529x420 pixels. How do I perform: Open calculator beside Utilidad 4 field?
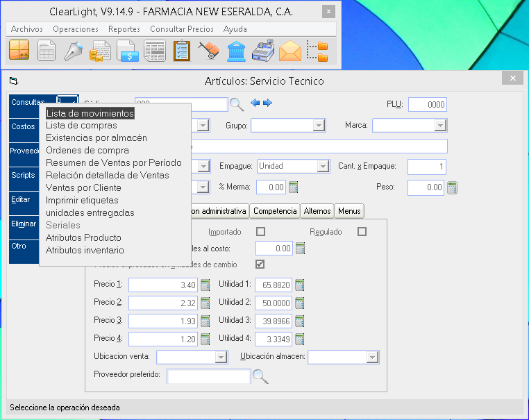click(300, 339)
